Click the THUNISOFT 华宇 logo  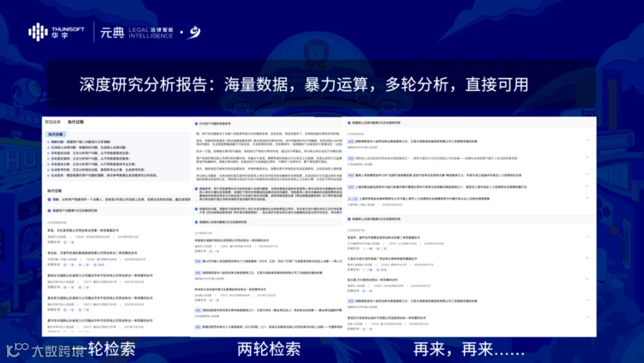(x=57, y=32)
